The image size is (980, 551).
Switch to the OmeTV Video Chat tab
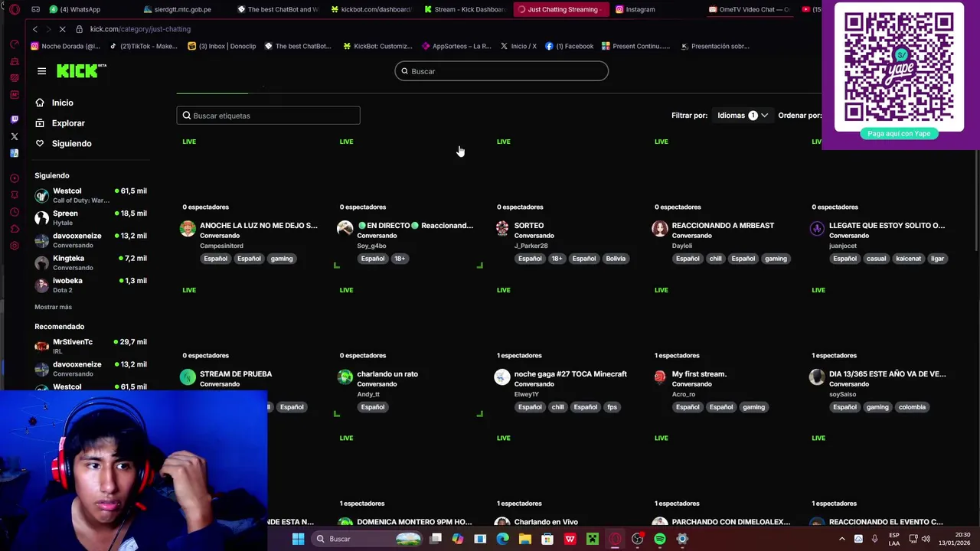[749, 9]
